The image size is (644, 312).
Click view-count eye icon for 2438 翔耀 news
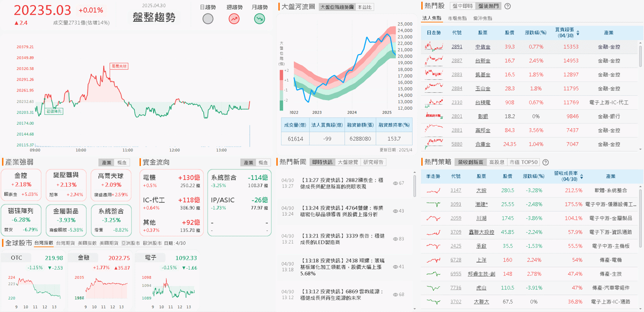coord(395,266)
